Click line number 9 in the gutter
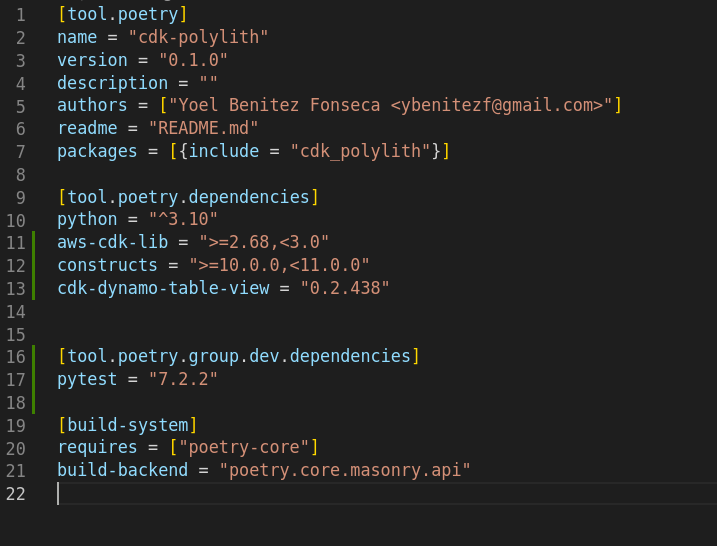717x546 pixels. tap(20, 197)
